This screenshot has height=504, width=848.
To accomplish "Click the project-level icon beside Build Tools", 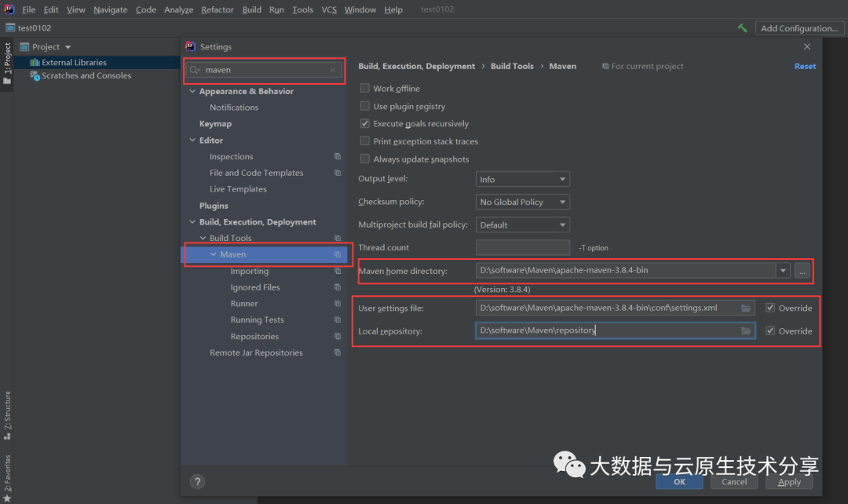I will (x=338, y=238).
